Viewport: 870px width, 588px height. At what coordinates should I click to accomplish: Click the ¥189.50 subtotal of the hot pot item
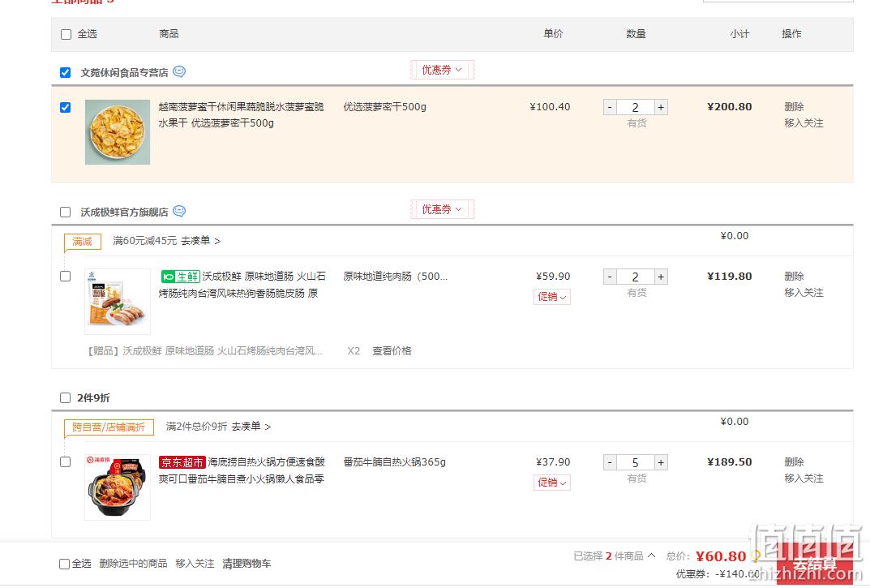point(730,462)
